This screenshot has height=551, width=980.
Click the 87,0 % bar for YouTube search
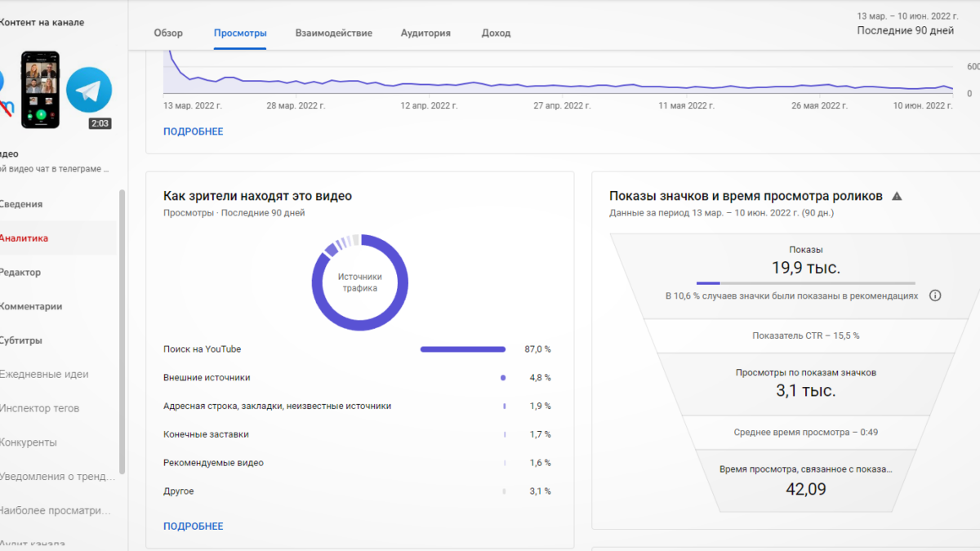(x=463, y=349)
